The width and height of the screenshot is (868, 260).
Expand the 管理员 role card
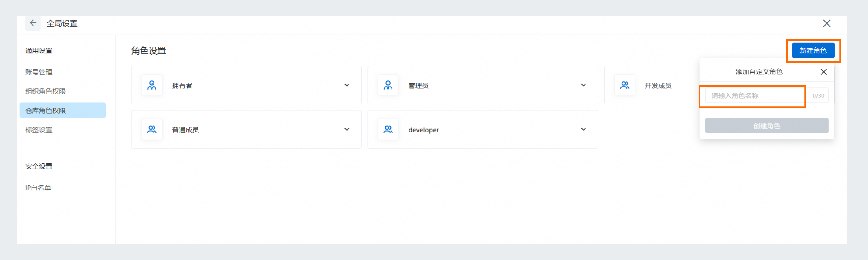583,85
